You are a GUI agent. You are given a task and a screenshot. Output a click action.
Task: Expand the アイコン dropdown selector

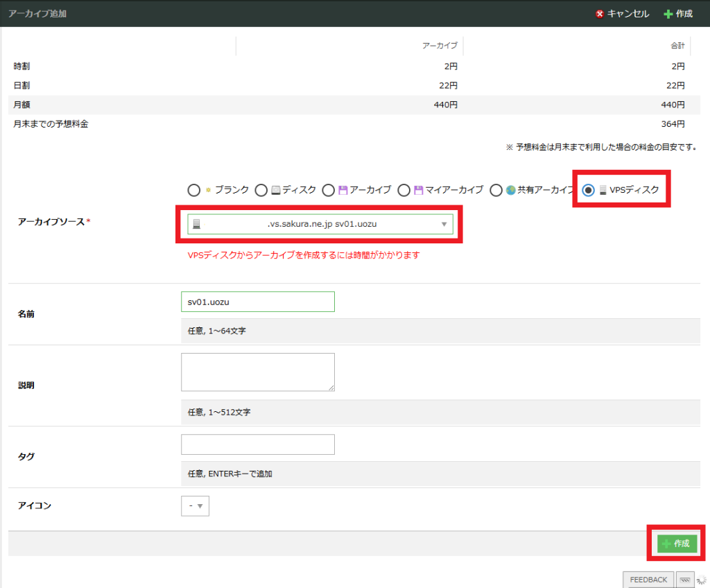click(x=195, y=506)
